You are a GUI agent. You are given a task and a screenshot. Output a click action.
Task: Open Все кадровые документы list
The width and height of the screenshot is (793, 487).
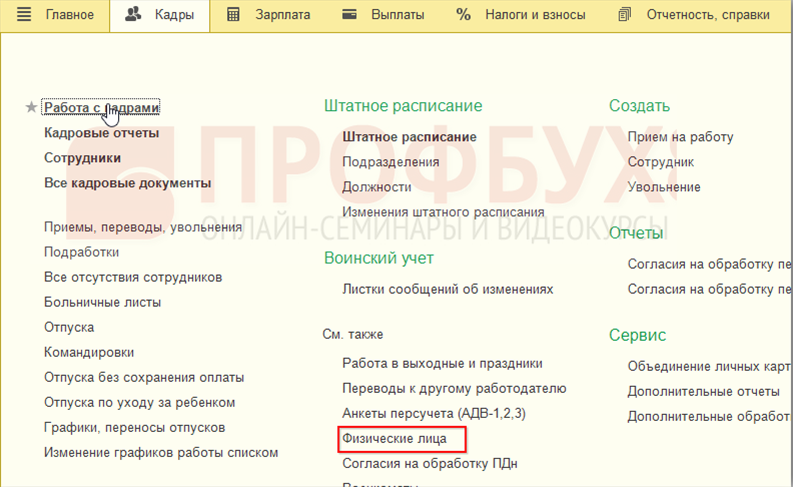[x=127, y=183]
